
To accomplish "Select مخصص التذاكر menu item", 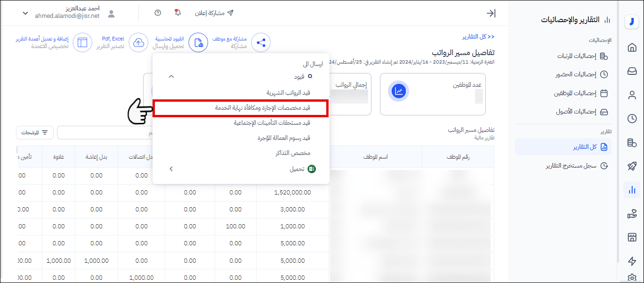I will (292, 153).
